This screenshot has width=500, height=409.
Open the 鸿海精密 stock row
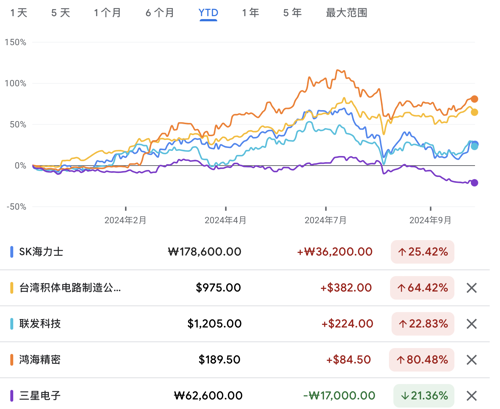coord(245,360)
